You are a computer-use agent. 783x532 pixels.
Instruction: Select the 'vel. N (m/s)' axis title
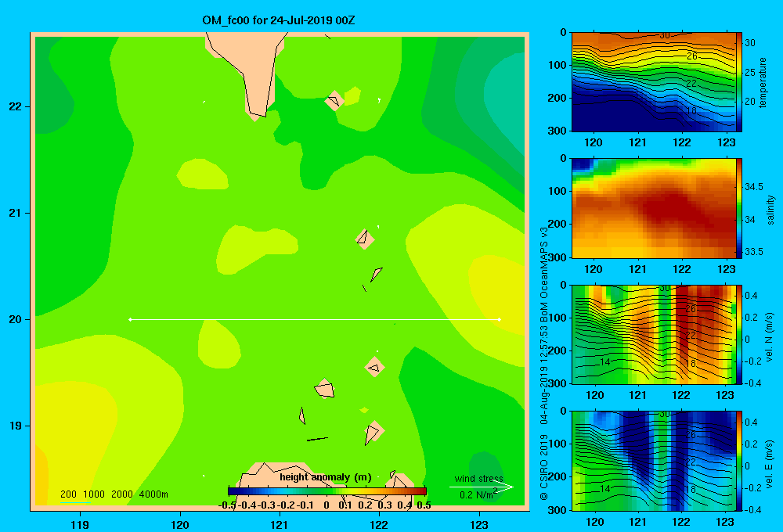coord(769,337)
